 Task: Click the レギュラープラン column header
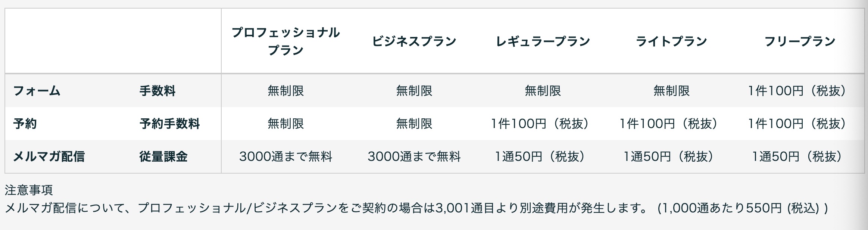point(543,41)
